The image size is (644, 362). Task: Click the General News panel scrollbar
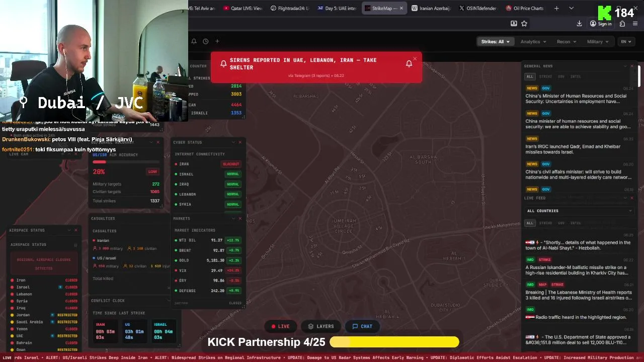pos(639,75)
